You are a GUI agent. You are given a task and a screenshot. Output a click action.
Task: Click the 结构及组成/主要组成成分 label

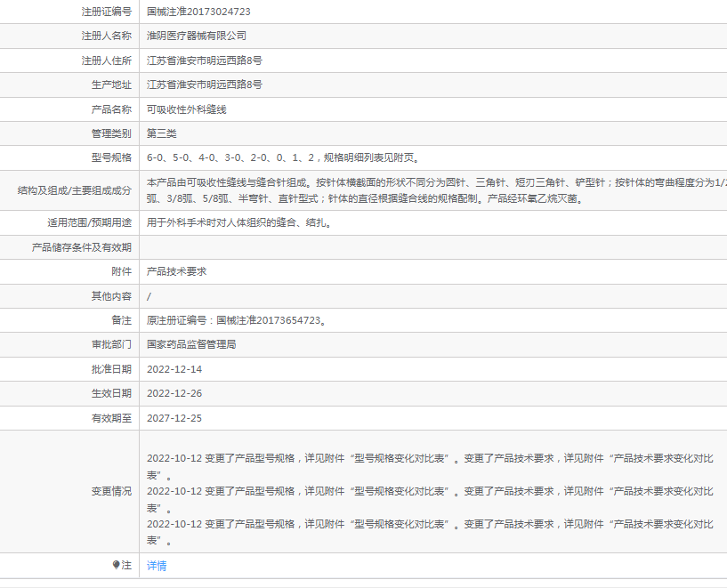click(x=75, y=190)
